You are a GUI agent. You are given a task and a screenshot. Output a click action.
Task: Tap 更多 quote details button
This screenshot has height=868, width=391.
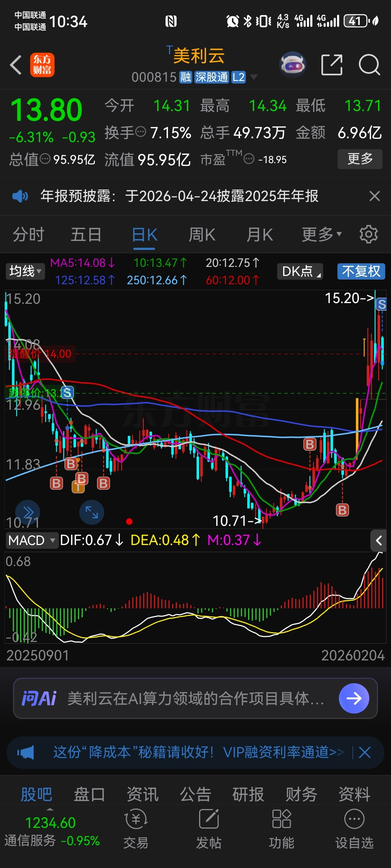pyautogui.click(x=360, y=159)
